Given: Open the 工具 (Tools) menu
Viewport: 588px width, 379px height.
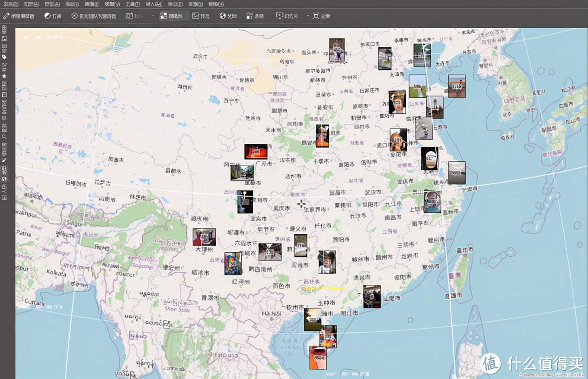Looking at the screenshot, I should click(x=132, y=4).
